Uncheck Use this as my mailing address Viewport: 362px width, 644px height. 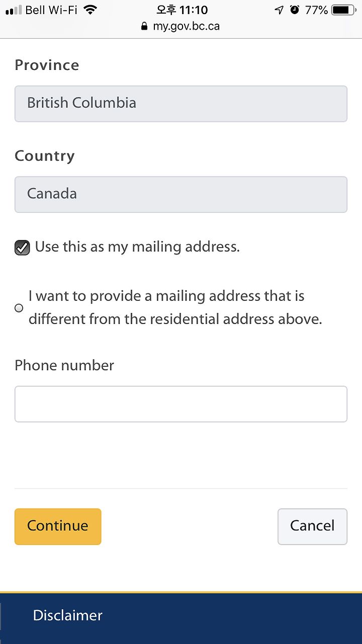(22, 248)
